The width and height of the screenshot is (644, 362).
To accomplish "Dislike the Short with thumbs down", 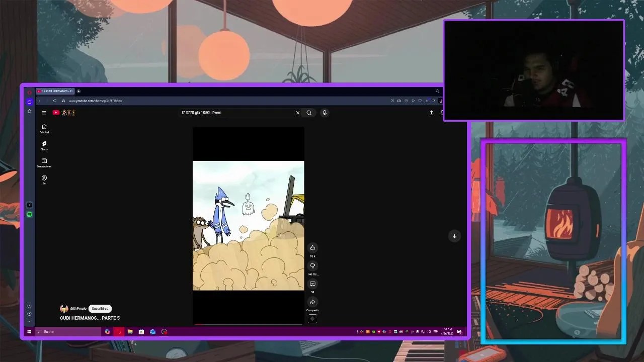I will click(312, 266).
